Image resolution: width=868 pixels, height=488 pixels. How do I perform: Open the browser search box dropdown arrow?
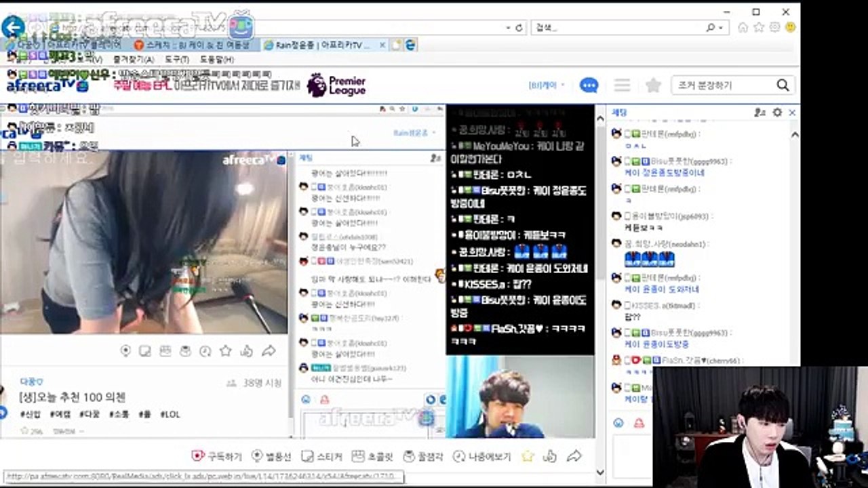click(x=720, y=28)
